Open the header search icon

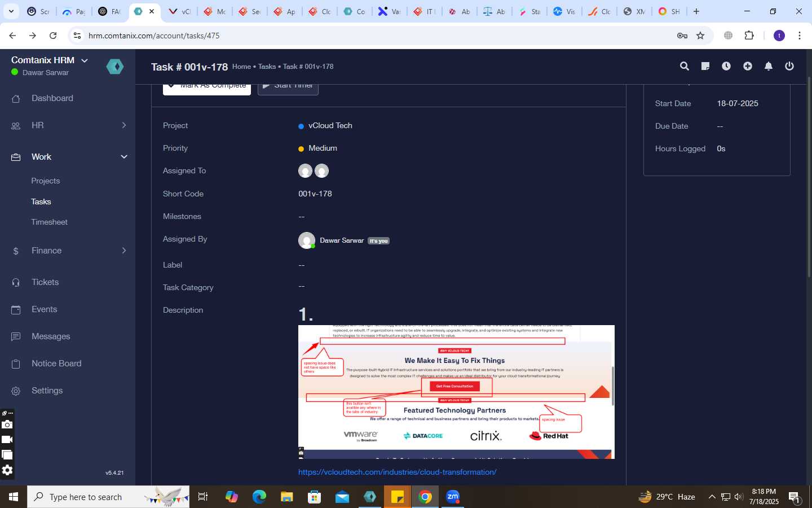pyautogui.click(x=685, y=66)
